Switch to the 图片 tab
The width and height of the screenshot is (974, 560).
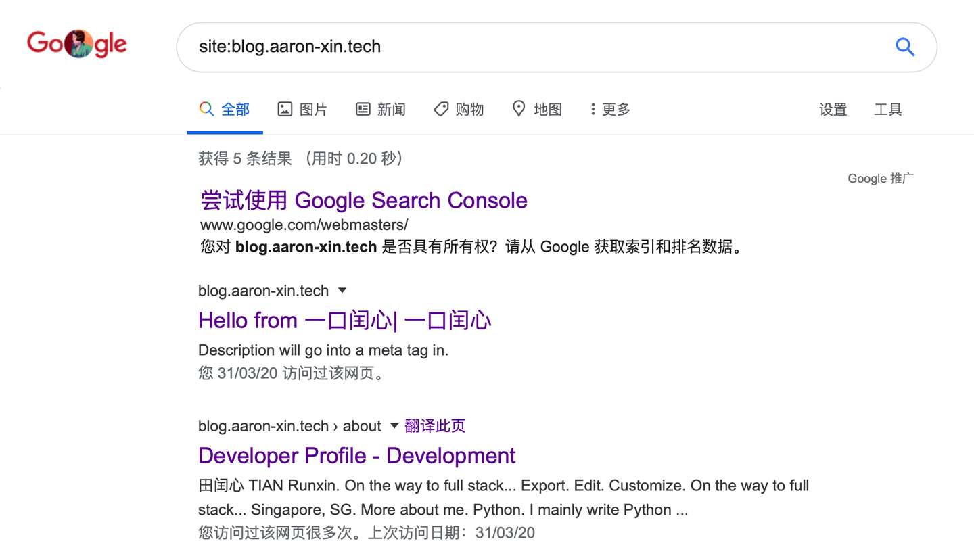pos(313,109)
